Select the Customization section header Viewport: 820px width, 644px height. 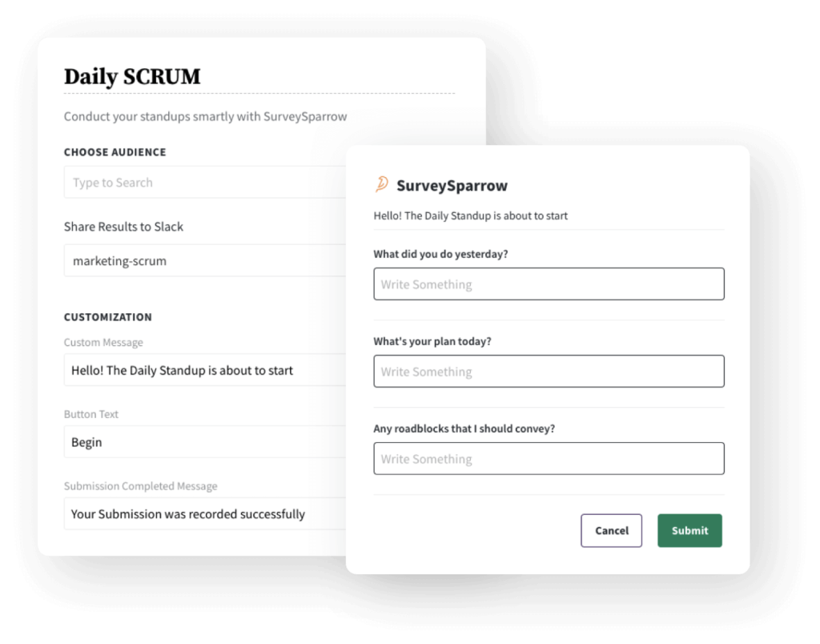coord(108,317)
